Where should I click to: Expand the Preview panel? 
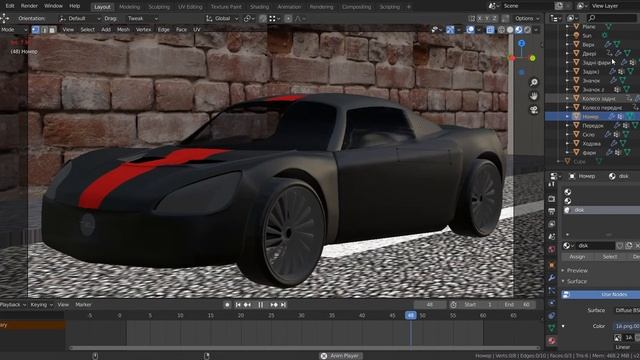[577, 270]
